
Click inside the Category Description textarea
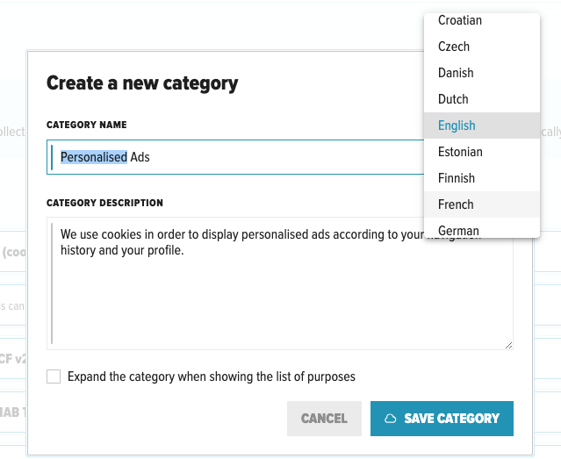tap(280, 283)
